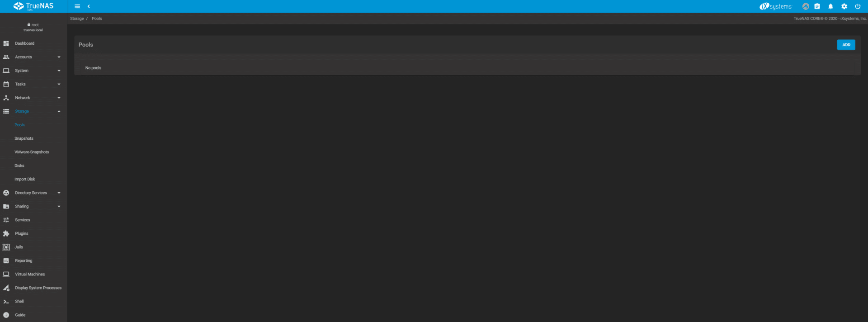
Task: Expand the Sharing menu arrow
Action: pyautogui.click(x=59, y=206)
